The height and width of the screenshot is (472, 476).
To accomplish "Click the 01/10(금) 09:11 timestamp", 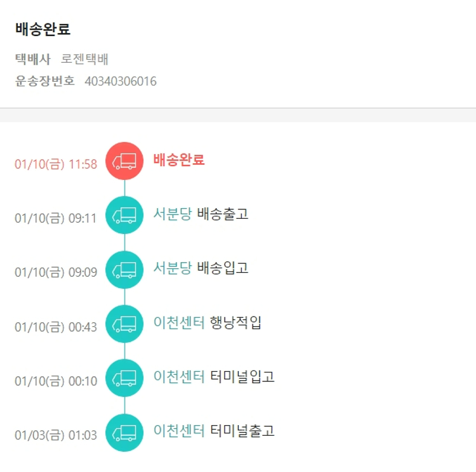I will pos(56,219).
